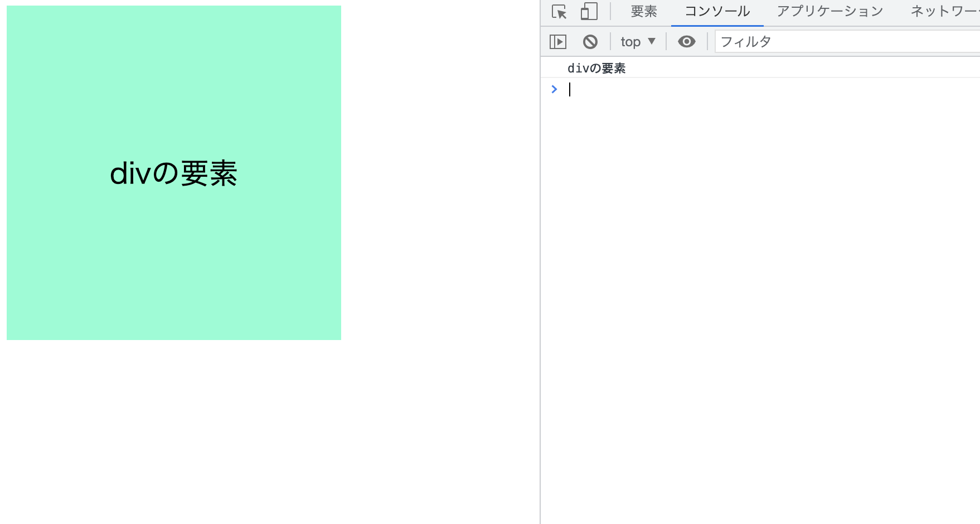The image size is (980, 524).
Task: Open the ネットワーク tab
Action: (945, 12)
